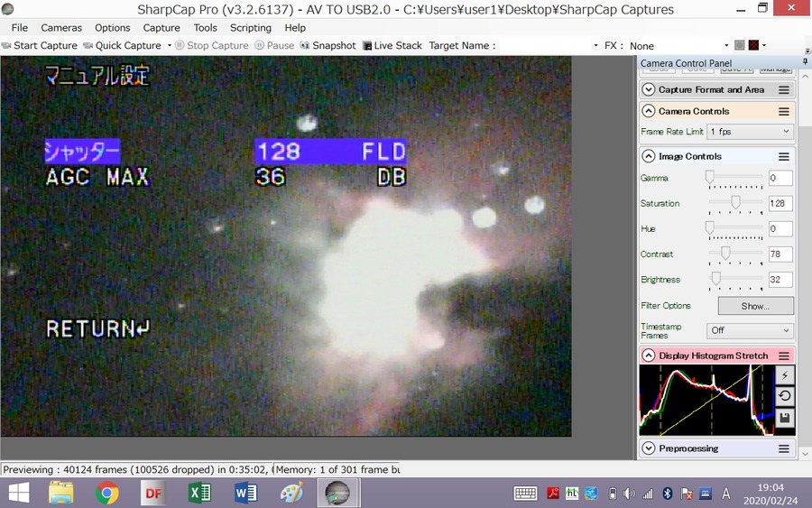Open the Timestamp Frames dropdown
Image resolution: width=812 pixels, height=508 pixels.
click(750, 330)
